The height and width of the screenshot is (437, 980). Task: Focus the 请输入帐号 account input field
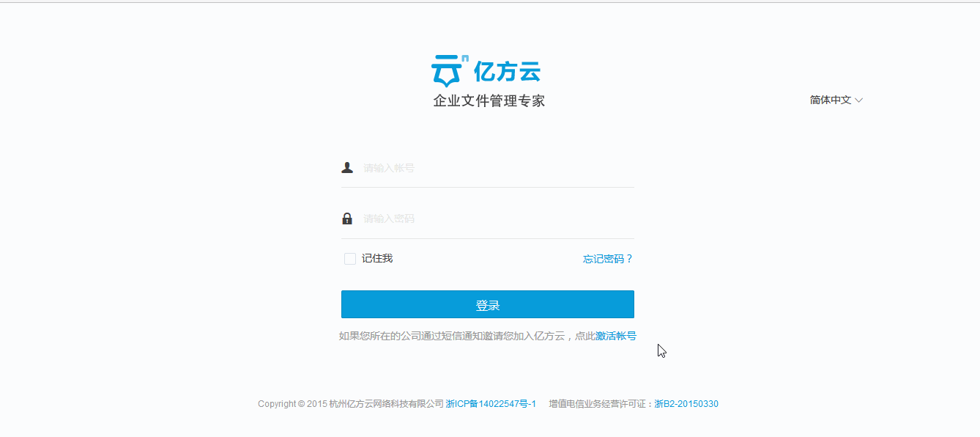(498, 168)
